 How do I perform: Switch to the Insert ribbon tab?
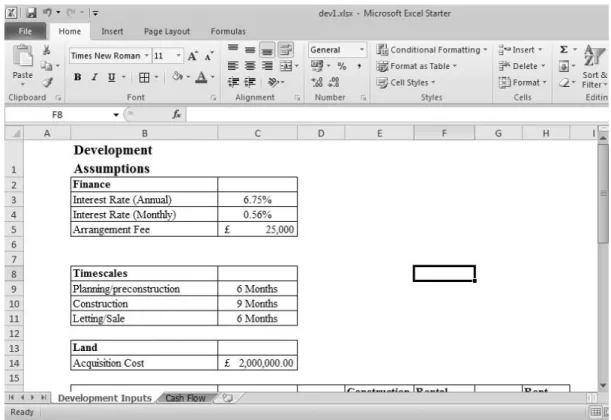(x=112, y=31)
